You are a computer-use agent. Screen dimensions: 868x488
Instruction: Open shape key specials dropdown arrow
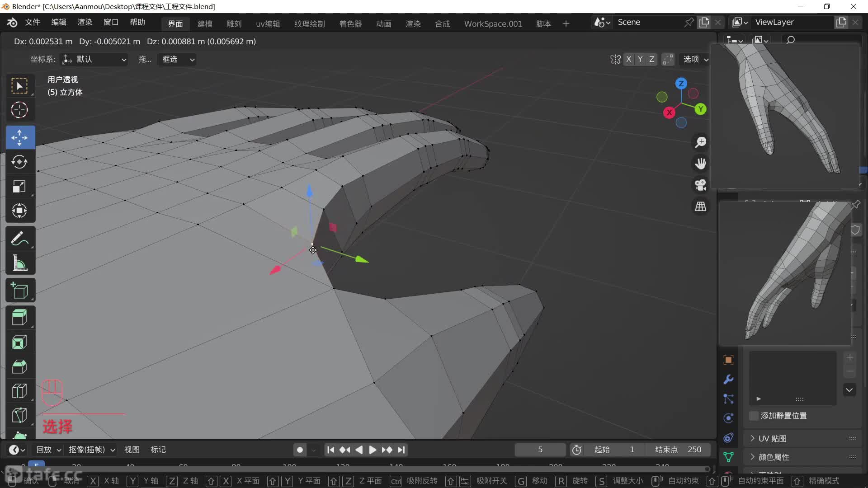click(x=850, y=390)
